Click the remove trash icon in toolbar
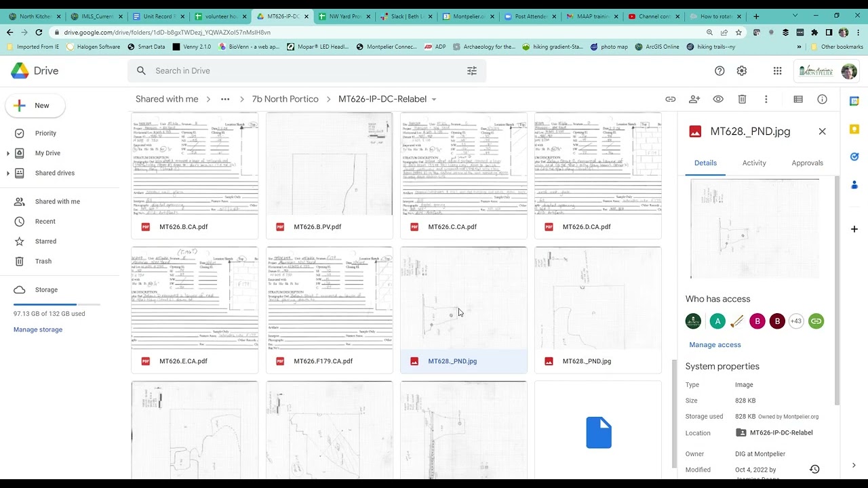 coord(742,99)
